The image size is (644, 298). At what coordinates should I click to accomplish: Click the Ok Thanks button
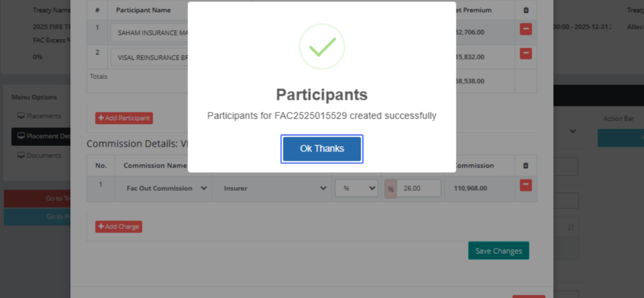pos(322,148)
